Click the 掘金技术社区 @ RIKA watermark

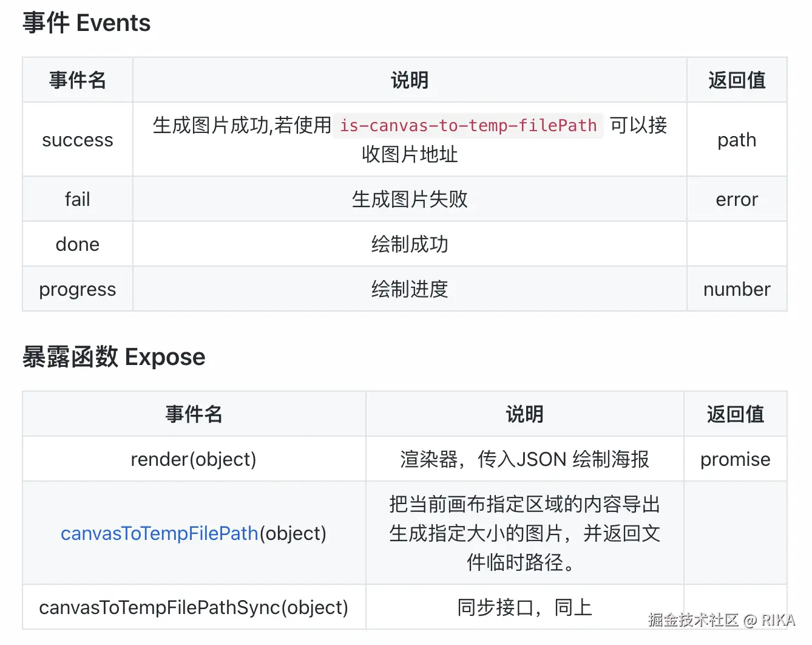721,620
